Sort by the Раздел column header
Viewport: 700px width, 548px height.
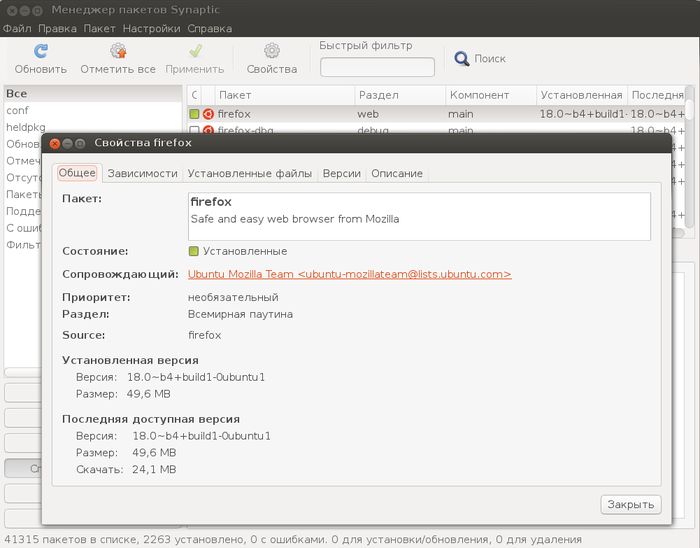(400, 95)
